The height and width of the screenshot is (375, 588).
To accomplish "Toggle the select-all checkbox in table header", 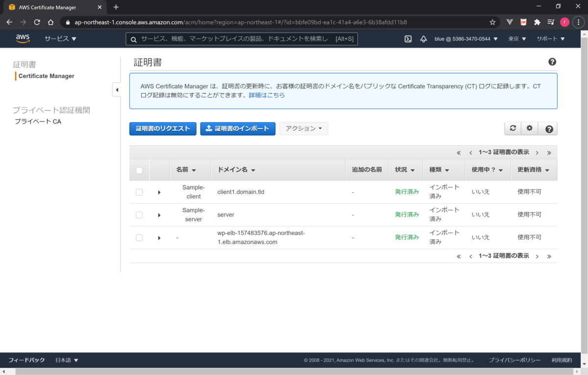I will [139, 170].
